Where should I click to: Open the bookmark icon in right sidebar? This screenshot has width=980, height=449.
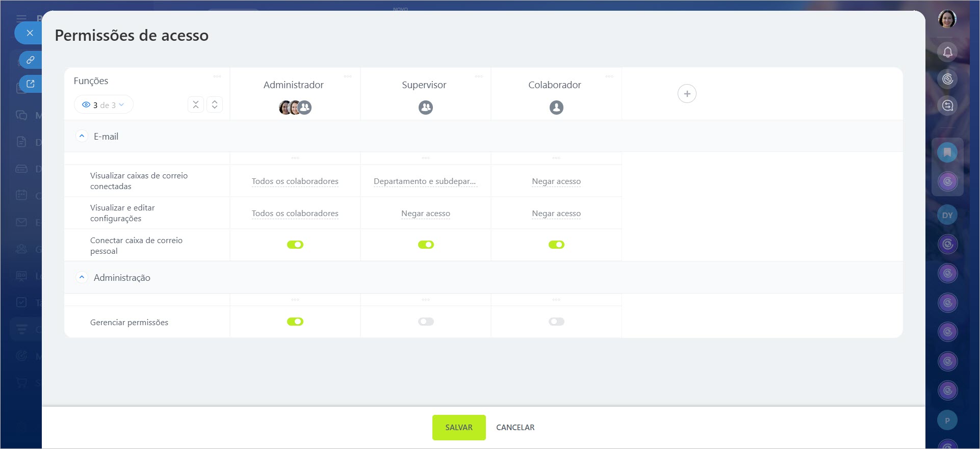[947, 152]
